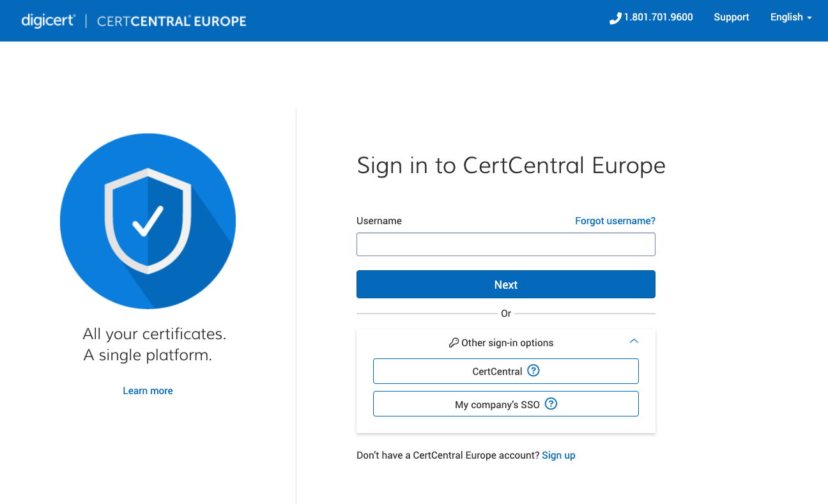The width and height of the screenshot is (828, 504).
Task: Open the English language dropdown
Action: coord(790,17)
